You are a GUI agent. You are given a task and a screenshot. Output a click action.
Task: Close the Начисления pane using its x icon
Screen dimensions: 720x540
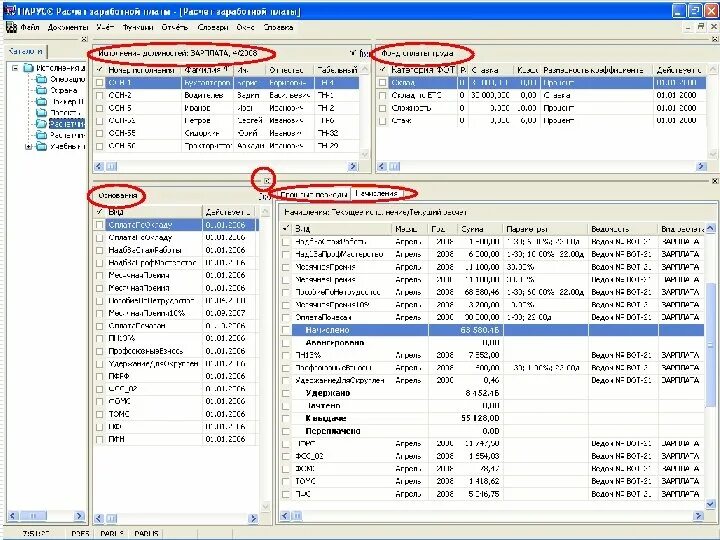(714, 181)
